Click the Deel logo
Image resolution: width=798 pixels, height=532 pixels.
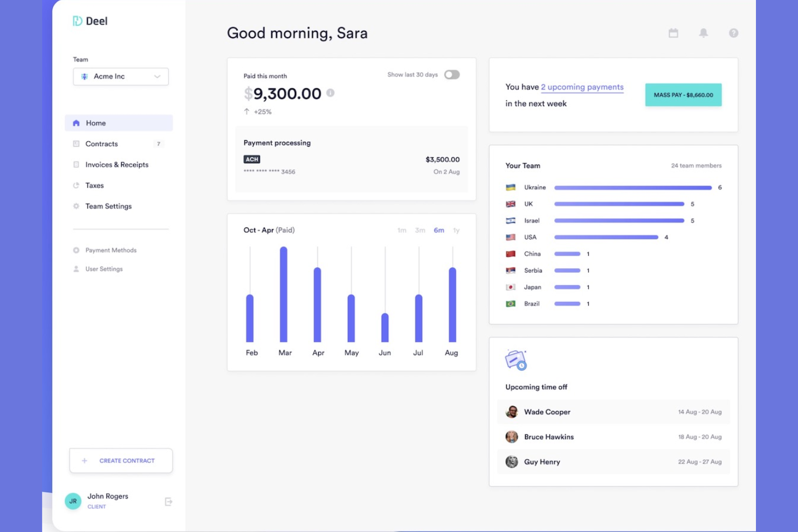(90, 21)
